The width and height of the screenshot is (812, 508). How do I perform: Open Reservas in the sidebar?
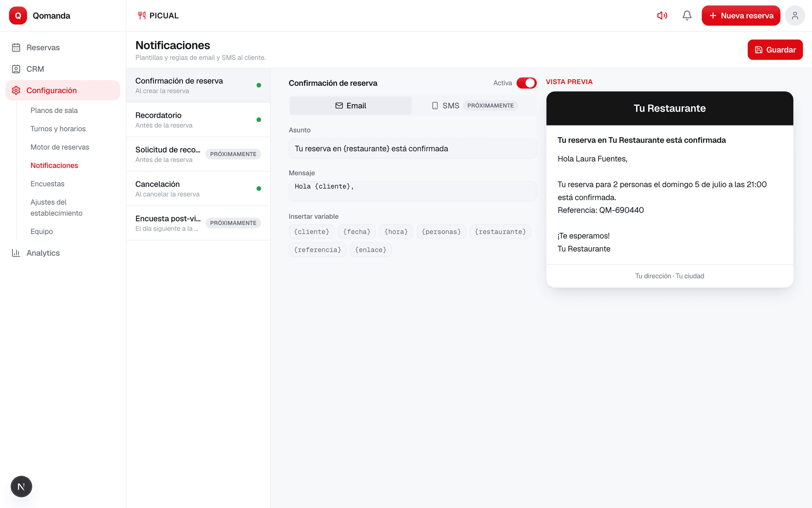pyautogui.click(x=63, y=47)
